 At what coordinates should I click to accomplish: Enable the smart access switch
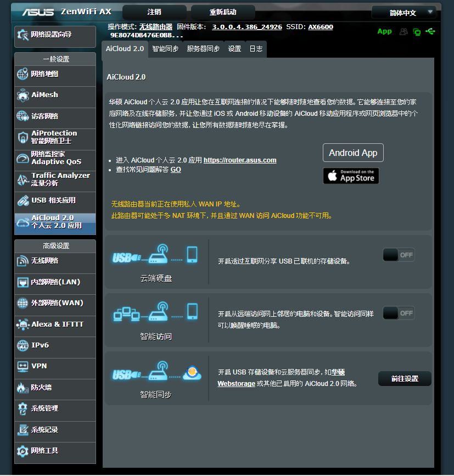[399, 313]
